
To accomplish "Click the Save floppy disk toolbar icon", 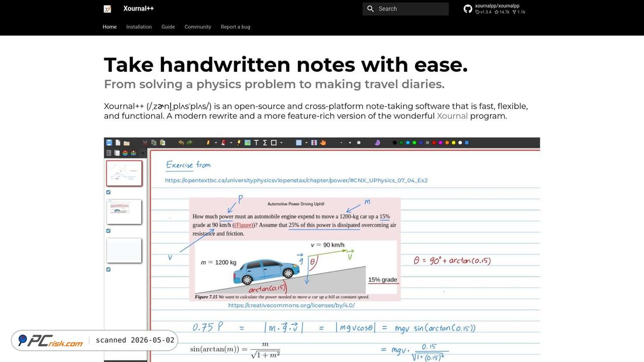I will (x=109, y=143).
